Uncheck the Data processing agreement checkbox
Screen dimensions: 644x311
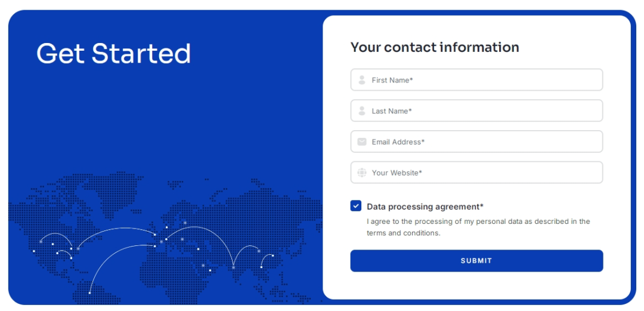[x=356, y=206]
